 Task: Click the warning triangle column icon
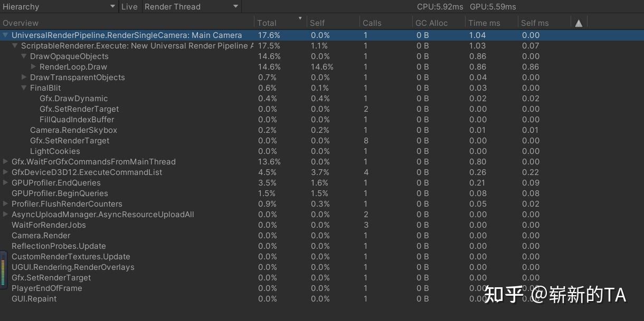pyautogui.click(x=579, y=23)
